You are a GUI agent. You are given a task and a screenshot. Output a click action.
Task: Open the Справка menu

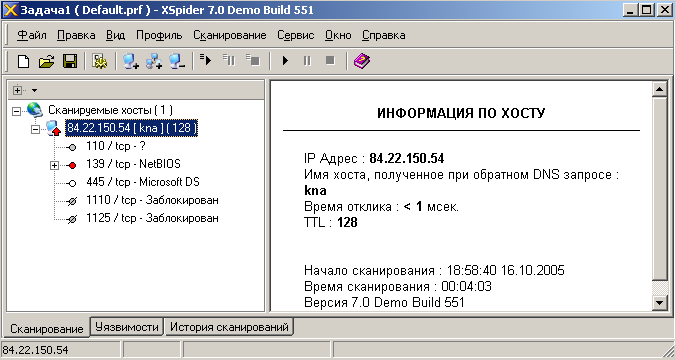(x=384, y=35)
